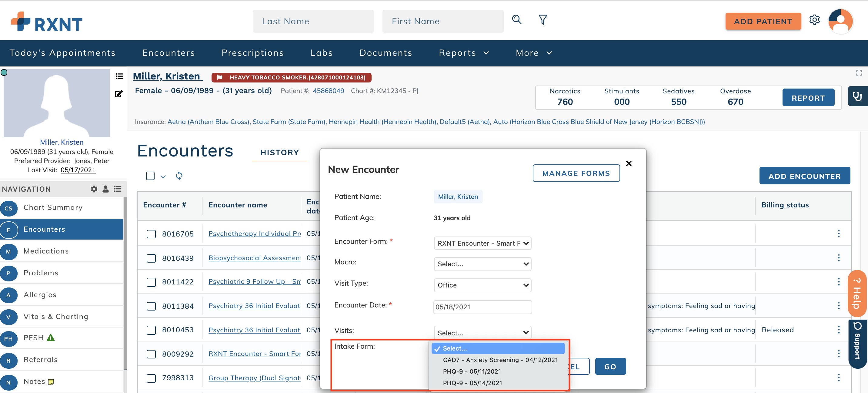Check the box for encounter 8009292
Screen dimensions: 868x393
[x=151, y=354]
